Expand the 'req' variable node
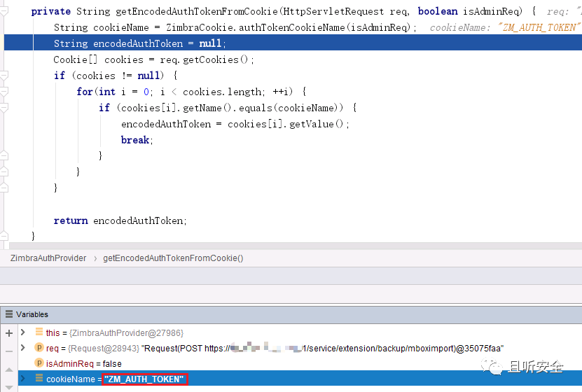582x392 pixels. (x=23, y=347)
